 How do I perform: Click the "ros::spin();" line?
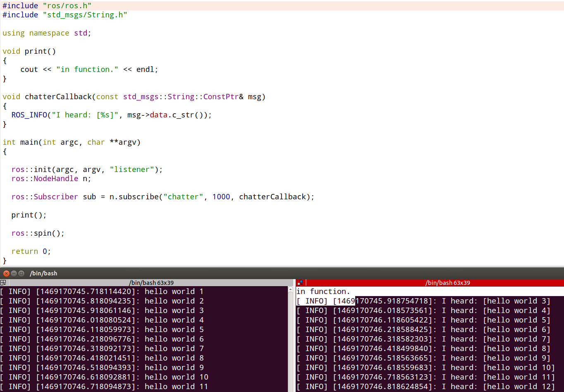click(38, 233)
